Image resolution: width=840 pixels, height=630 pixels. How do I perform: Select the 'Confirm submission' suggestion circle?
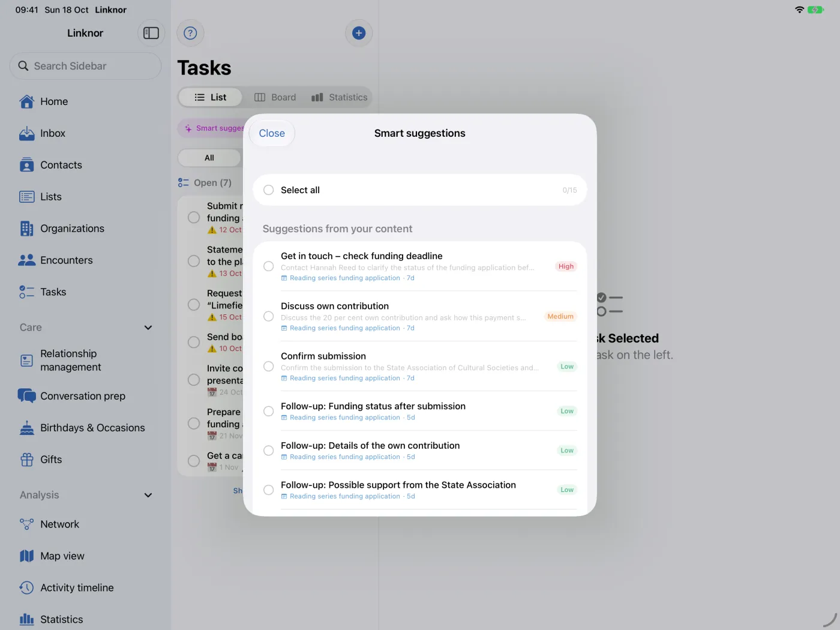269,367
